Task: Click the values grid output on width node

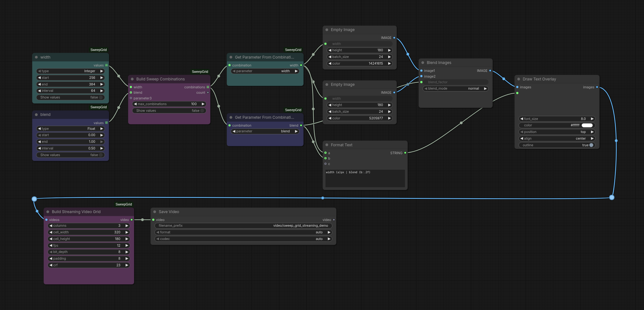Action: [106, 65]
